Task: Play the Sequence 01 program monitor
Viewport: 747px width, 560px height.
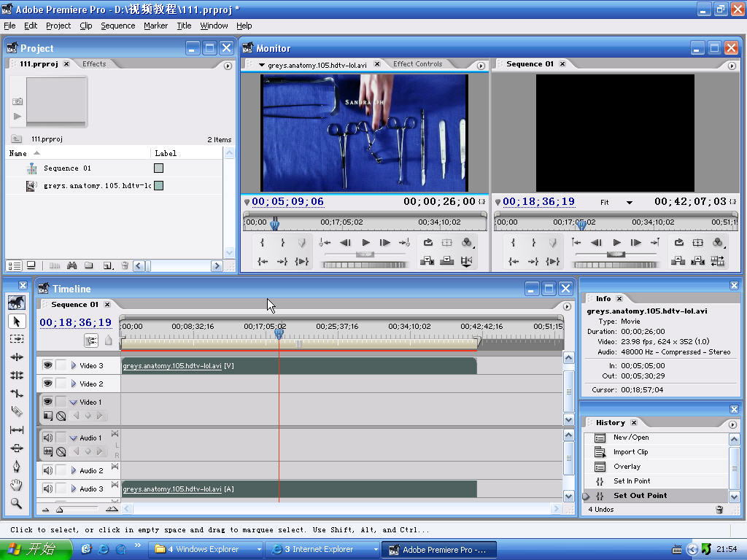Action: (616, 242)
